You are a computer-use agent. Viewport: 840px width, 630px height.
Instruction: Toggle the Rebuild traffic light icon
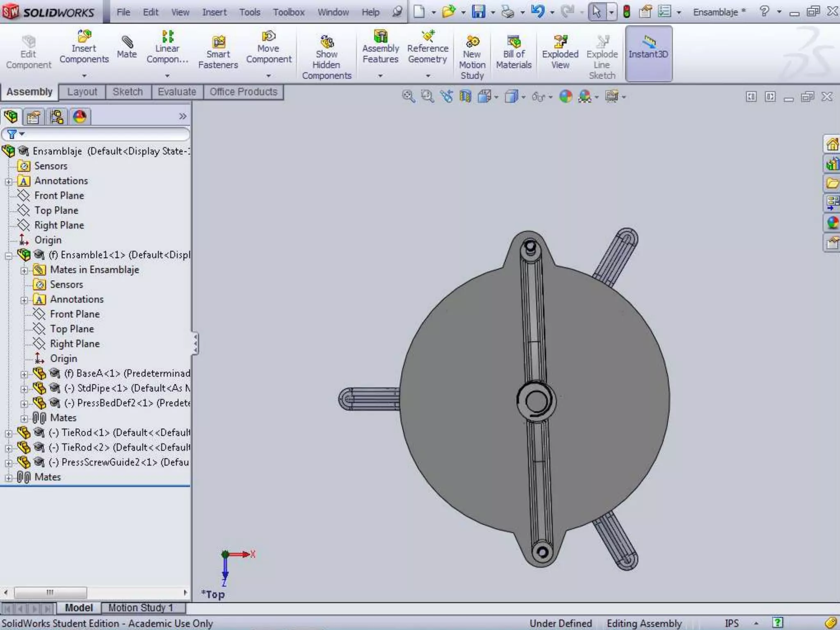pyautogui.click(x=626, y=11)
